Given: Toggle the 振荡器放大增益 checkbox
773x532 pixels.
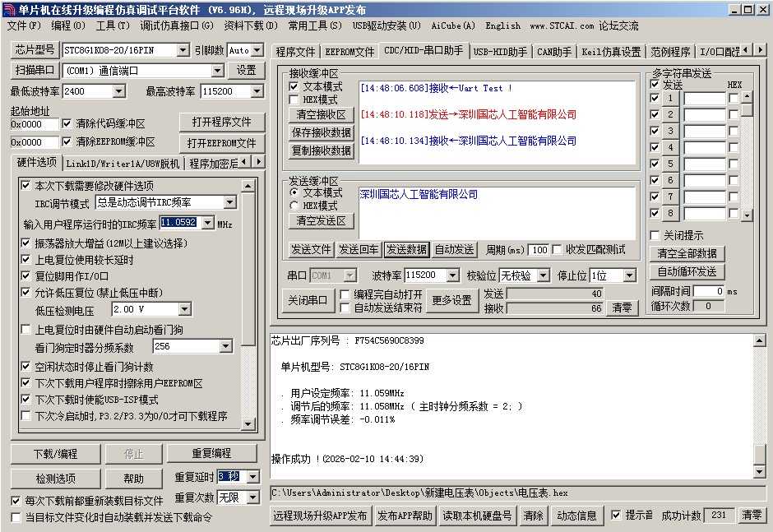Looking at the screenshot, I should pos(26,243).
